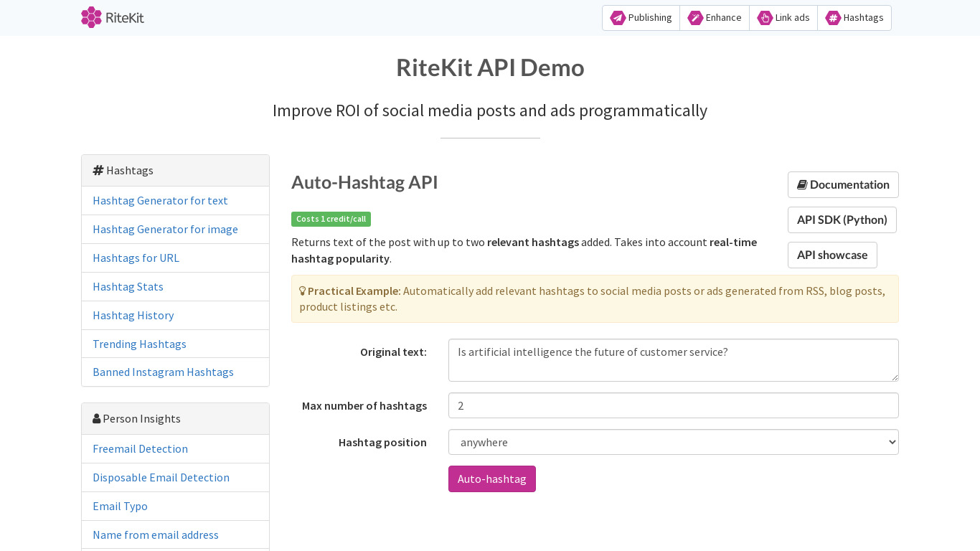
Task: Click the Auto-hashtag button
Action: point(492,479)
